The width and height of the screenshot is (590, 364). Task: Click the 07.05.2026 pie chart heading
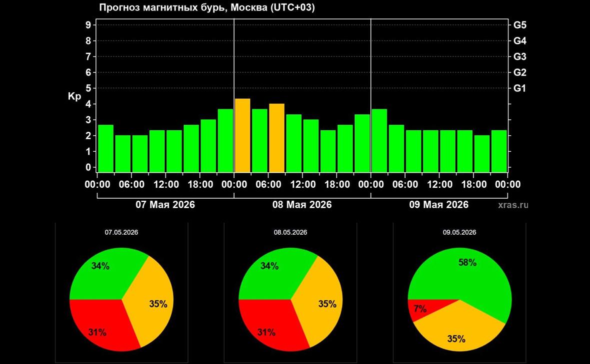tap(121, 232)
